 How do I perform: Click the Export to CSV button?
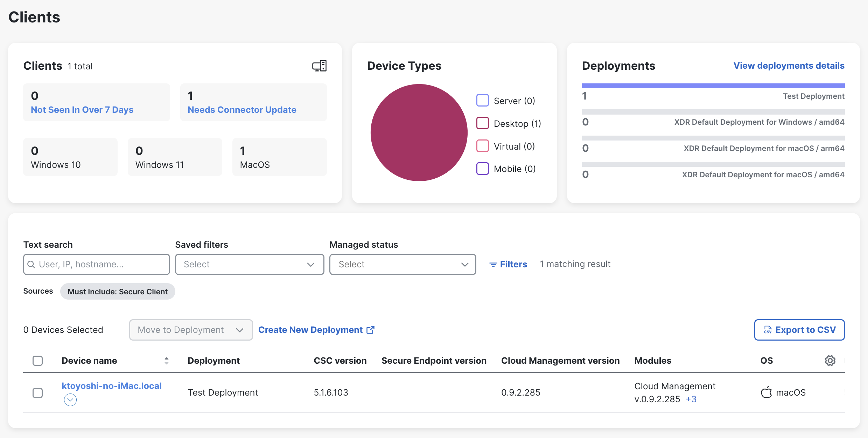pyautogui.click(x=799, y=330)
